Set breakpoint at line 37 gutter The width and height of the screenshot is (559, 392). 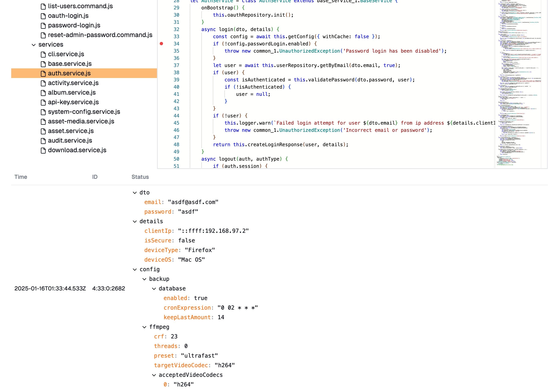point(161,65)
